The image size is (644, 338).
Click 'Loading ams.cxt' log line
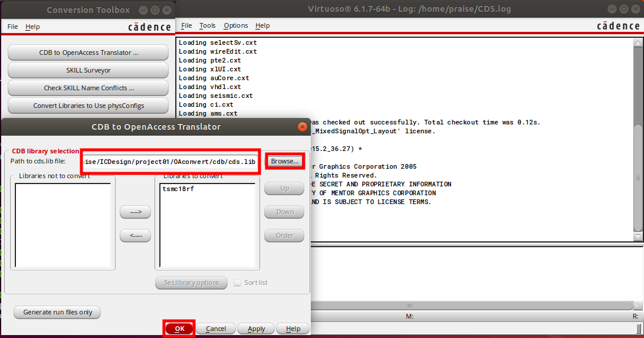[x=208, y=113]
